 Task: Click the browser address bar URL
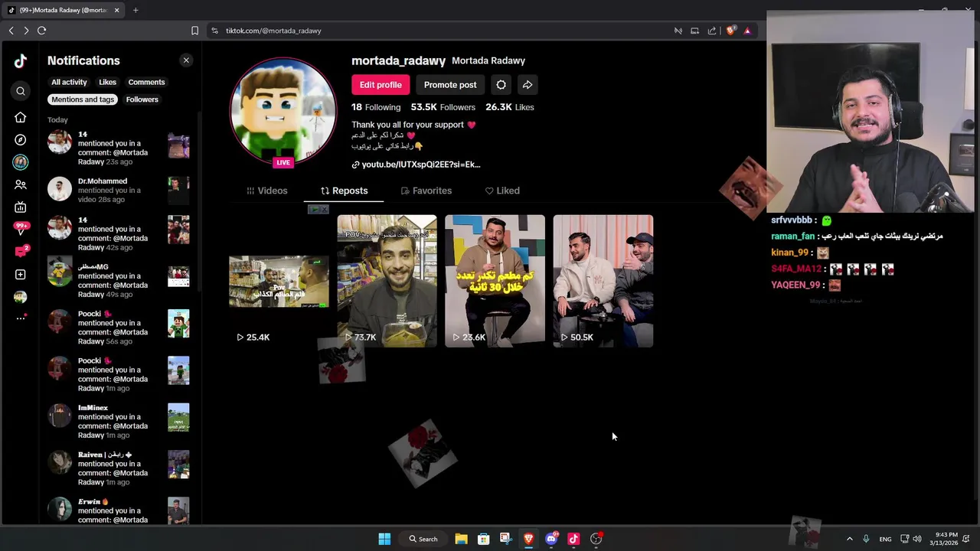[x=273, y=31]
